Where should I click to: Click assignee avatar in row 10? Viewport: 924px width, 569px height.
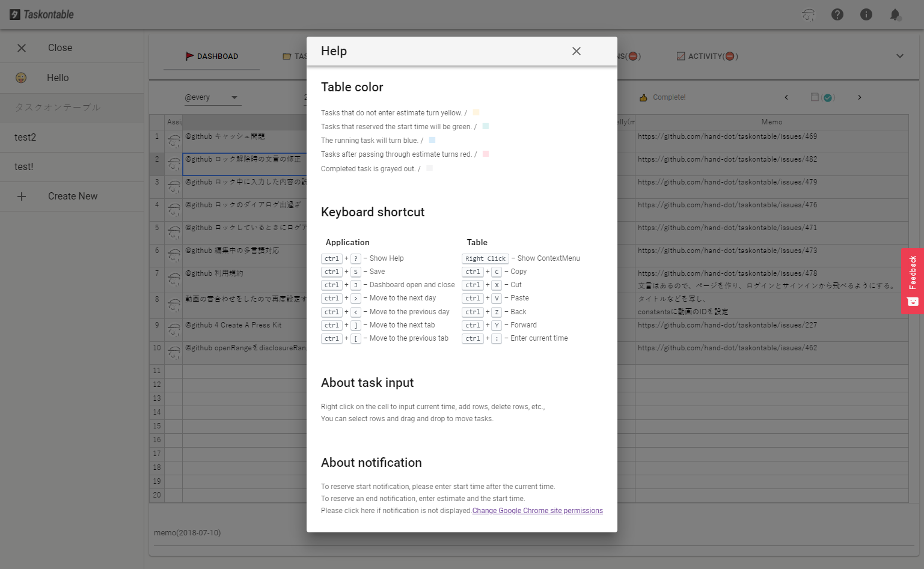pyautogui.click(x=174, y=353)
